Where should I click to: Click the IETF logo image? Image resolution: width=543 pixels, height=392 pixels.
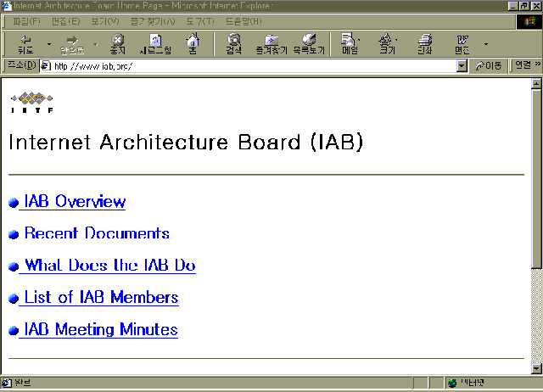pos(32,102)
